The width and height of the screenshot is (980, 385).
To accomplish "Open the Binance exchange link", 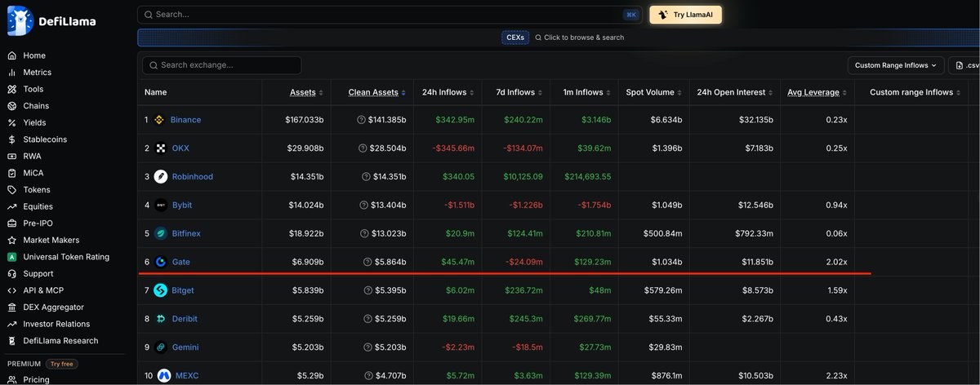I will click(x=185, y=120).
